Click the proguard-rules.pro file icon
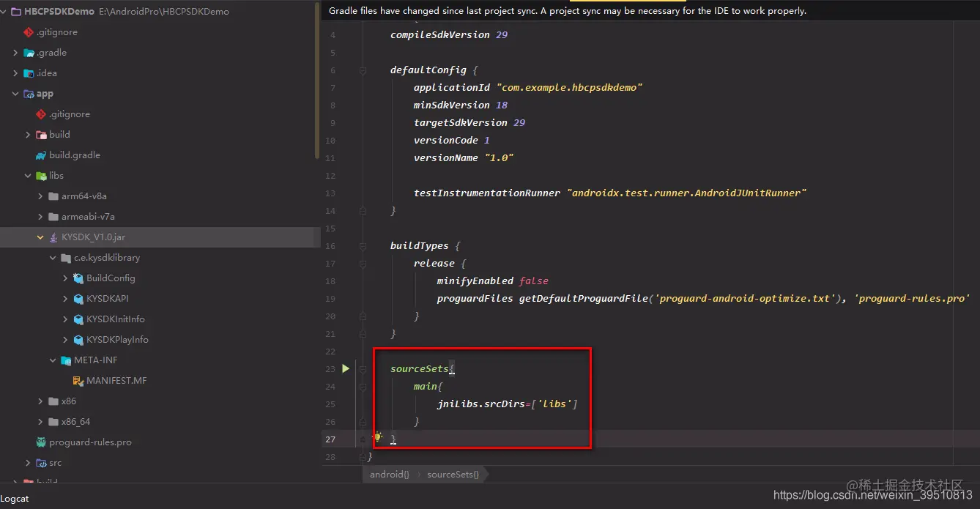This screenshot has height=509, width=980. pos(41,442)
